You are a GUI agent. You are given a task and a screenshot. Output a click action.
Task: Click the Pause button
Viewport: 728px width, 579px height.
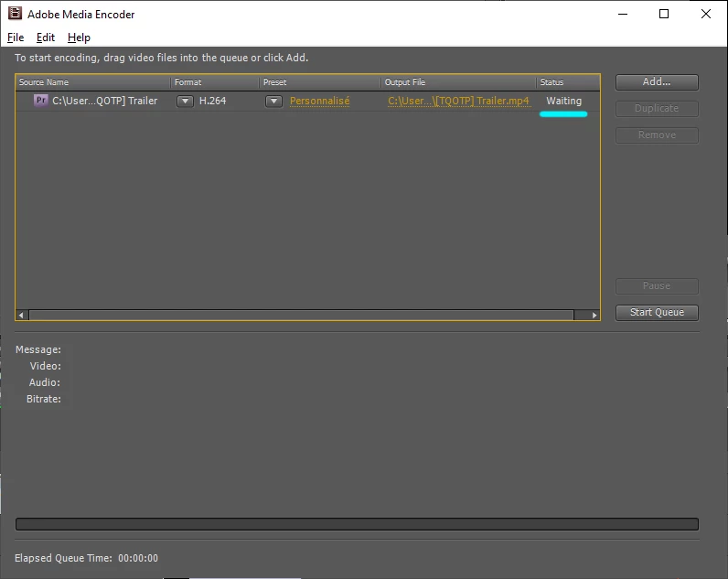point(657,286)
